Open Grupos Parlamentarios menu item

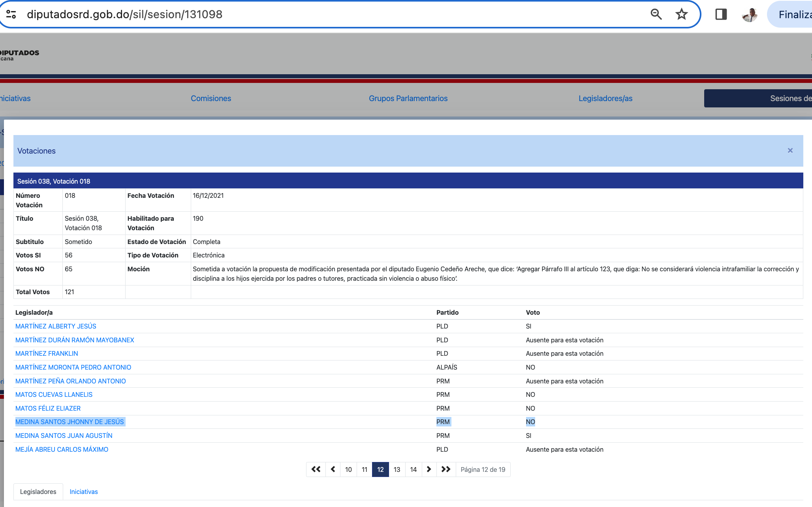pyautogui.click(x=408, y=98)
